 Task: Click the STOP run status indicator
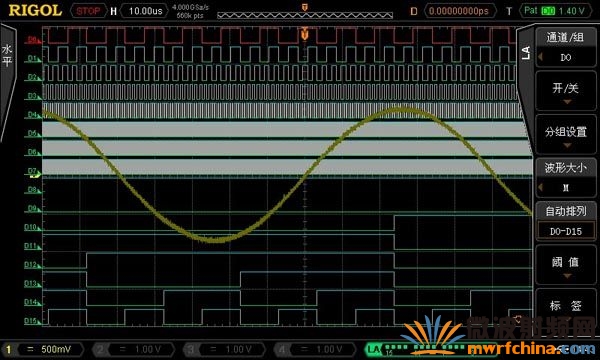pyautogui.click(x=88, y=11)
